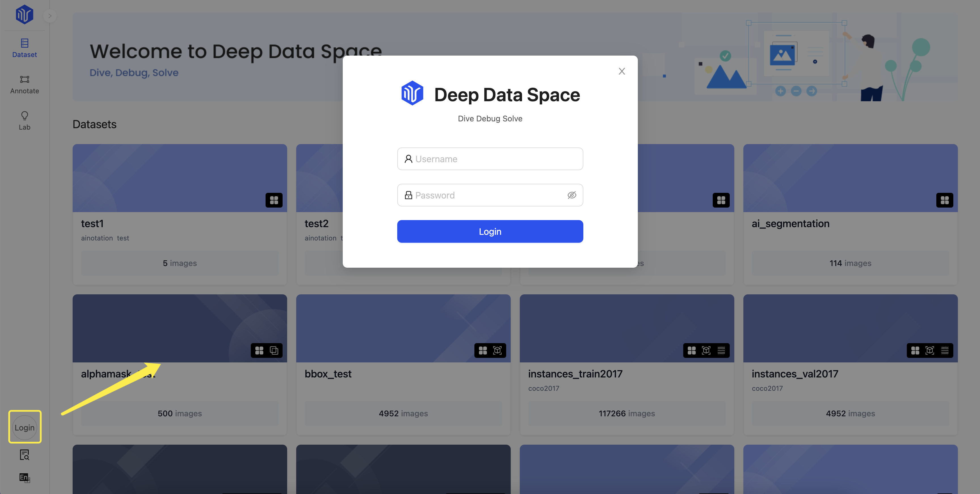Click the classification icon on instances_val2017 card

point(915,350)
